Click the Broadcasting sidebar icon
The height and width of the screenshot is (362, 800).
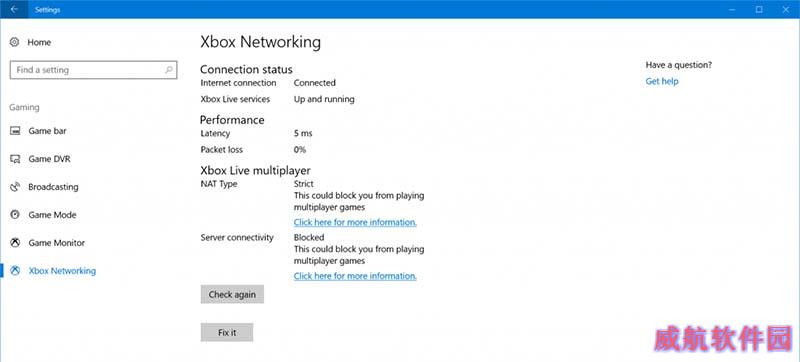[x=15, y=187]
